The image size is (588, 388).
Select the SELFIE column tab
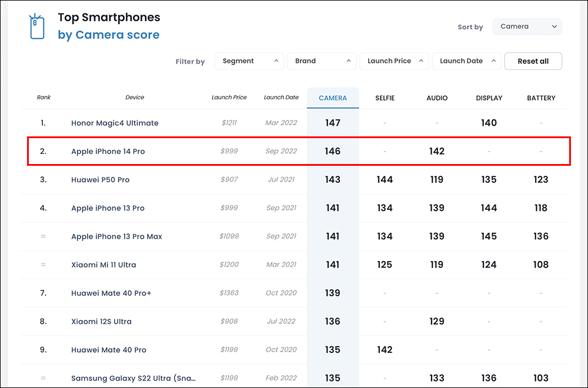pyautogui.click(x=385, y=98)
